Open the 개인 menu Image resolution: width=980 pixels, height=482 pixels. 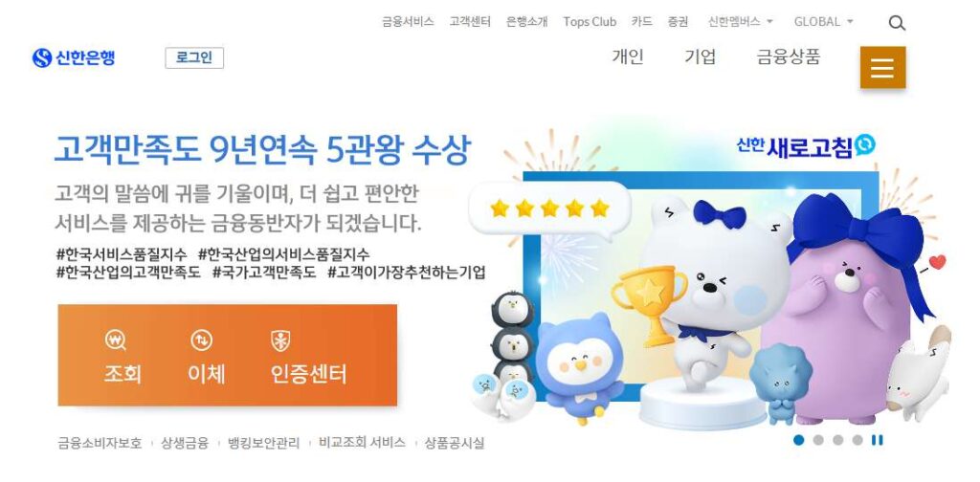point(628,56)
